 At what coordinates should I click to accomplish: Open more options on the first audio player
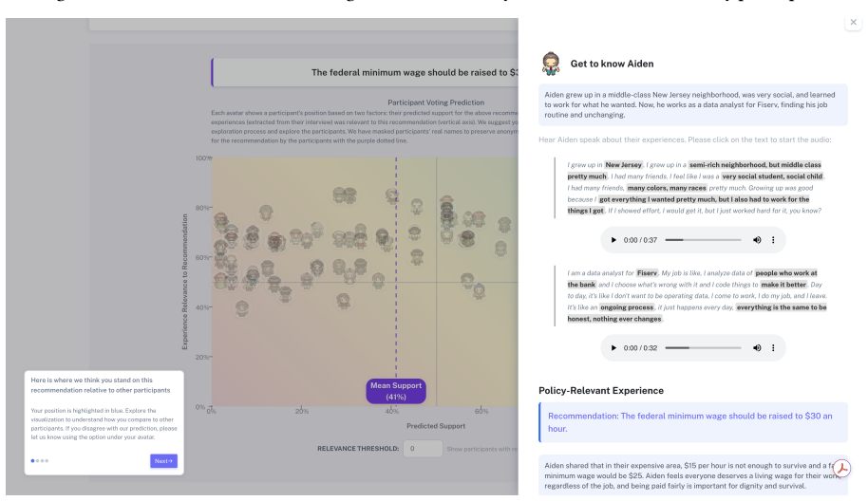tap(773, 240)
